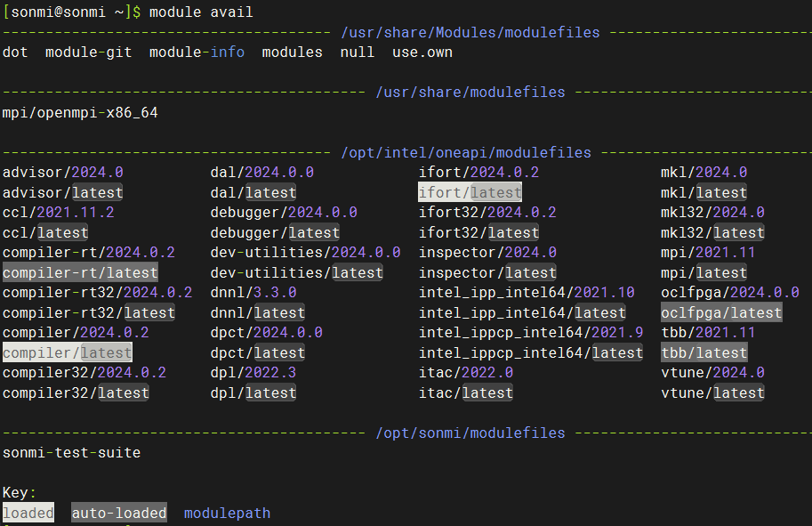Image resolution: width=812 pixels, height=526 pixels.
Task: Click 'intel_ipp_intel64/latest' entry
Action: click(522, 312)
